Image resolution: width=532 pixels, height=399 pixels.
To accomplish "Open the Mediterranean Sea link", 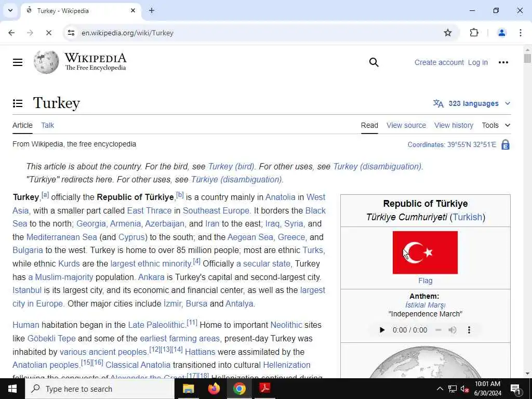I will pyautogui.click(x=61, y=237).
